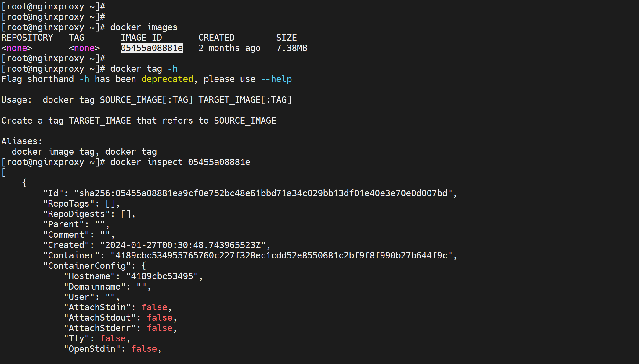The width and height of the screenshot is (639, 364).
Task: Click the "docker inspect 05455a08881e" command
Action: [180, 162]
